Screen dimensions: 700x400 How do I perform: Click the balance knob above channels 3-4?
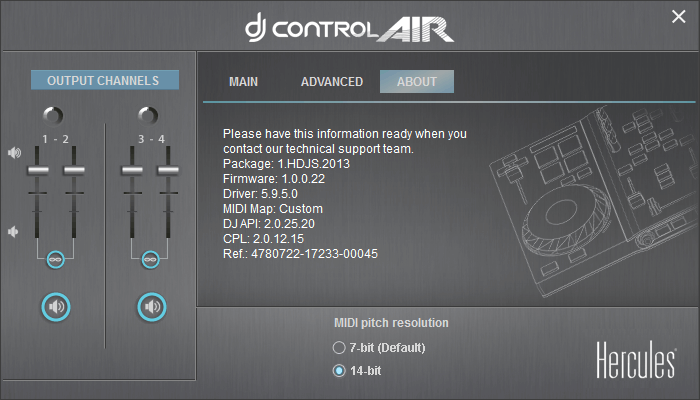(x=148, y=116)
